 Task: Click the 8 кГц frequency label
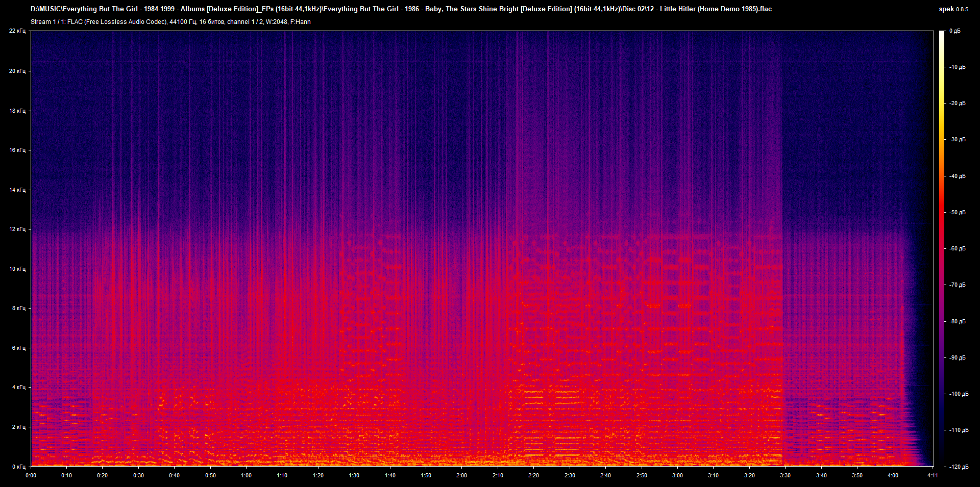click(19, 308)
